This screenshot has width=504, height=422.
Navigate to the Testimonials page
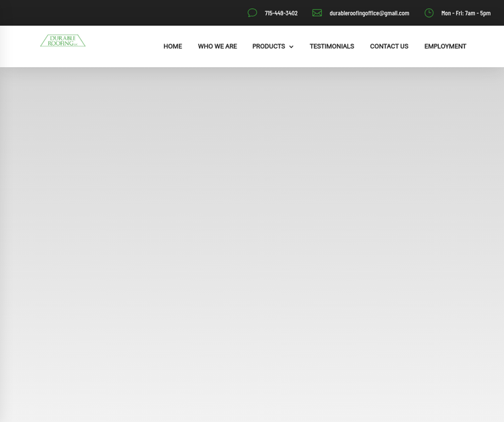tap(331, 46)
